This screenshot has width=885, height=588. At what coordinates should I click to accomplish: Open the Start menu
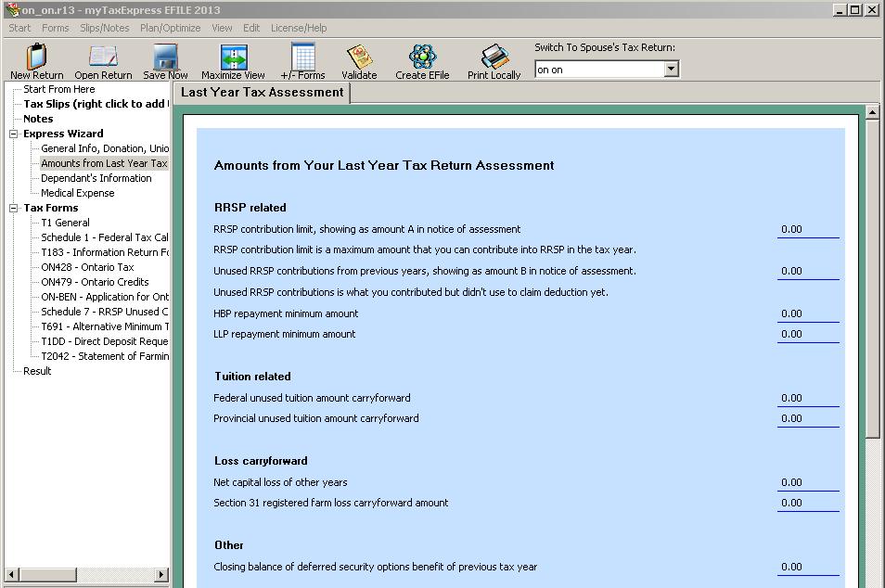click(x=19, y=28)
